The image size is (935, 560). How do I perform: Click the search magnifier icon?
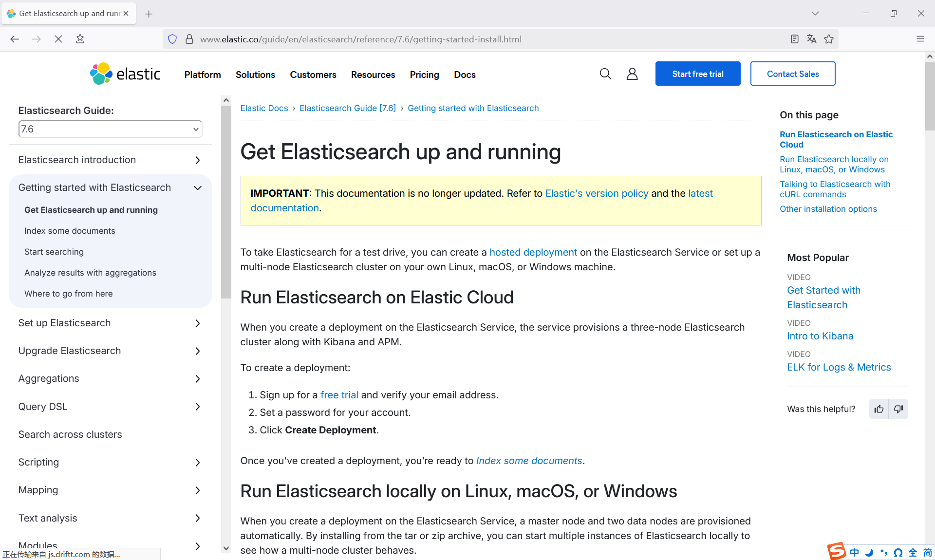point(605,74)
